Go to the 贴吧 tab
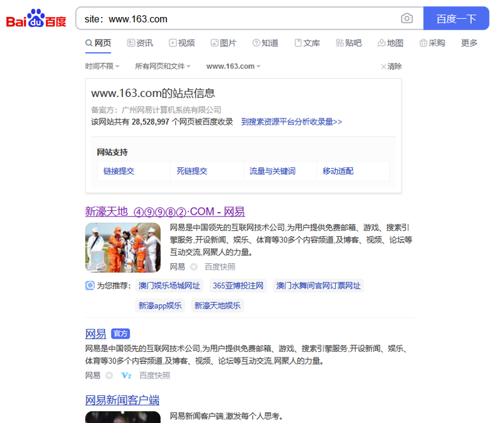Screen dimensions: 504x423 click(x=349, y=43)
